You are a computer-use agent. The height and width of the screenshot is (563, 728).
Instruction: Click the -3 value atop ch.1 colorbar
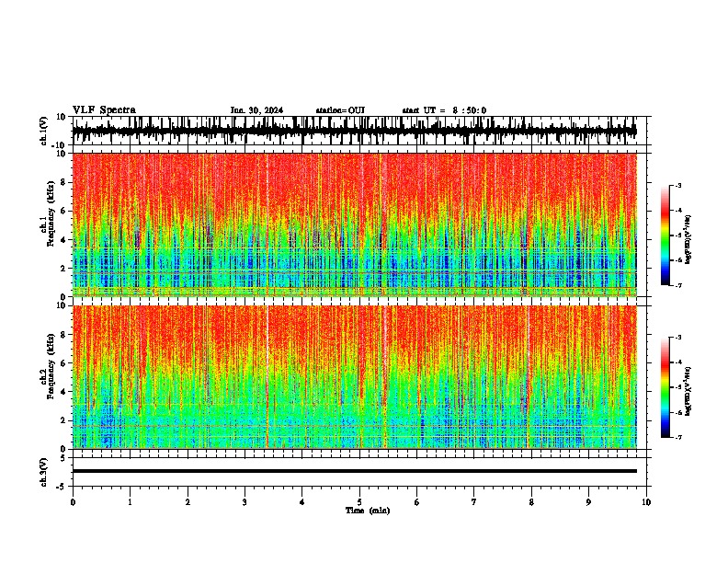coord(678,185)
